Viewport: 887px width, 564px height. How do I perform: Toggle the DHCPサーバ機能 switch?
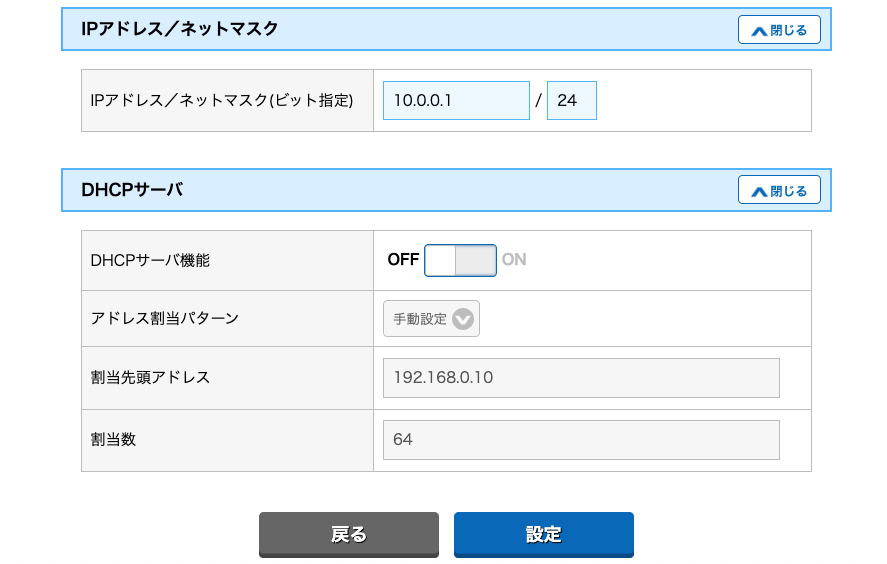point(460,260)
